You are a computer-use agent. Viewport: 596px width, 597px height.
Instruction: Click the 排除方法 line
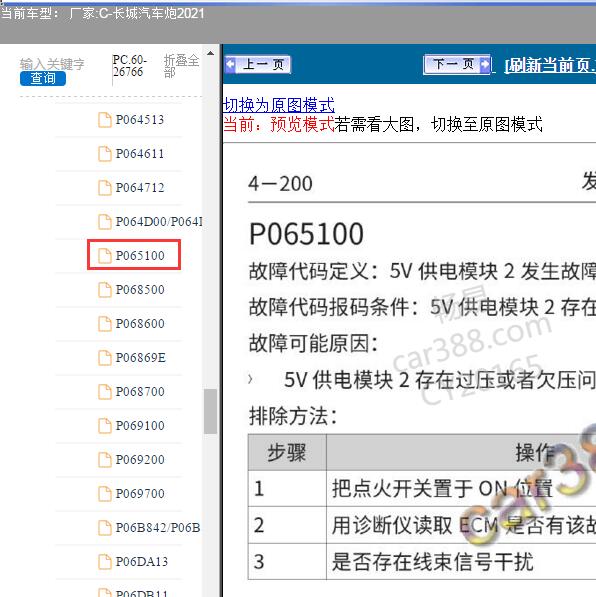click(293, 416)
